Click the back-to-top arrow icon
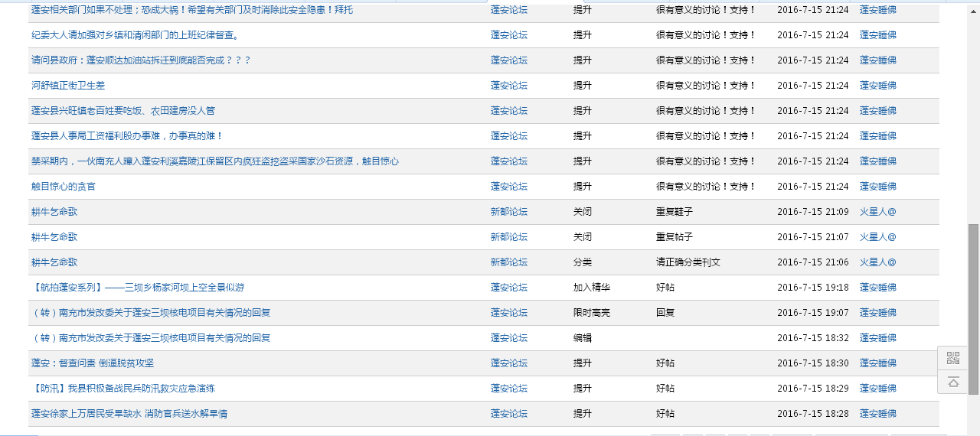This screenshot has height=436, width=980. 952,382
